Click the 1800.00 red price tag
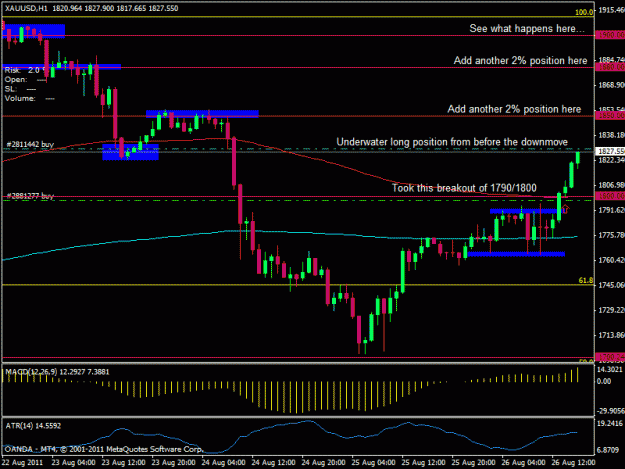This screenshot has height=469, width=625. coord(610,196)
